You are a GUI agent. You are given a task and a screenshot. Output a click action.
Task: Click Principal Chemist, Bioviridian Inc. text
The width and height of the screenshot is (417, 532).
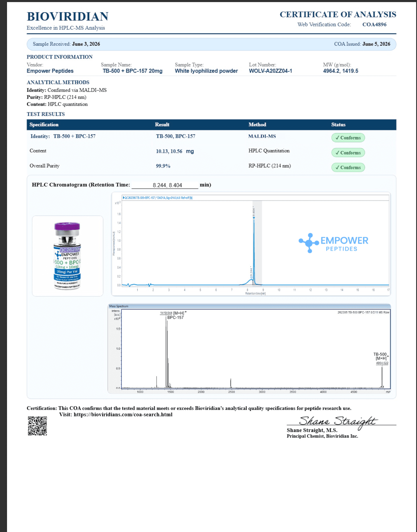[322, 436]
